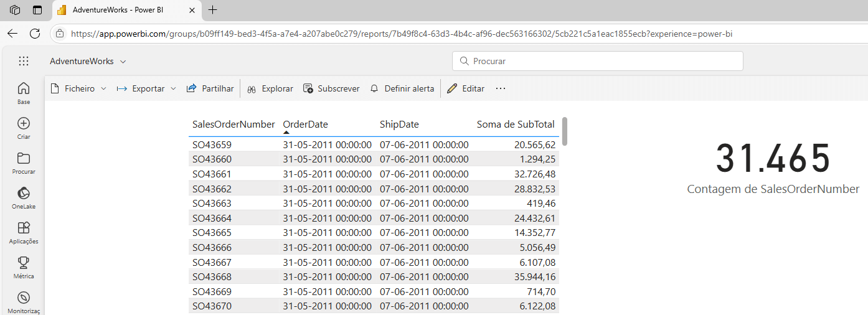Click the 31.465 card value
868x315 pixels.
[x=773, y=159]
